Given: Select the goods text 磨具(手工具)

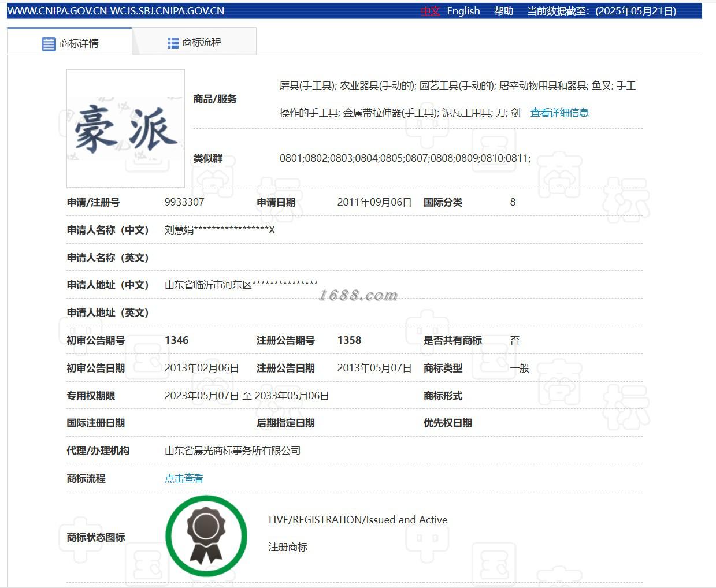Looking at the screenshot, I should 307,85.
